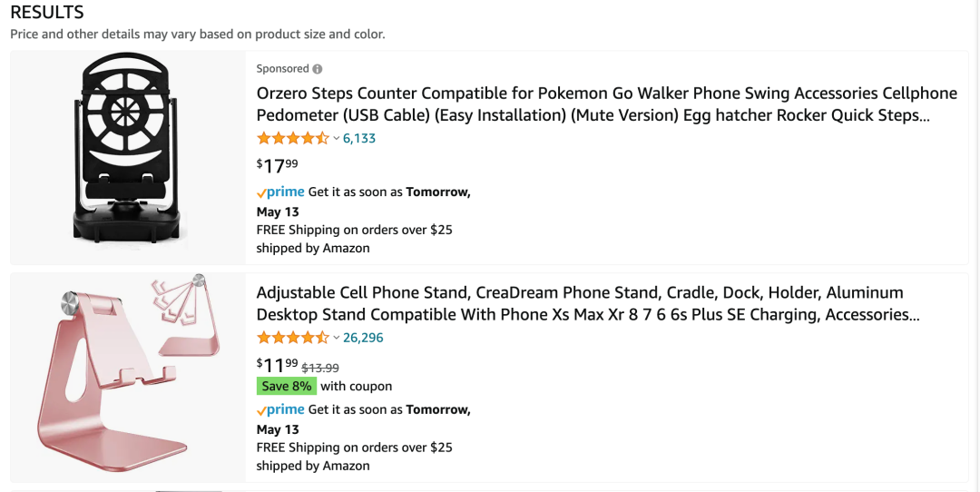This screenshot has height=492, width=980.
Task: Click the CreaDream stand star rating
Action: 292,338
